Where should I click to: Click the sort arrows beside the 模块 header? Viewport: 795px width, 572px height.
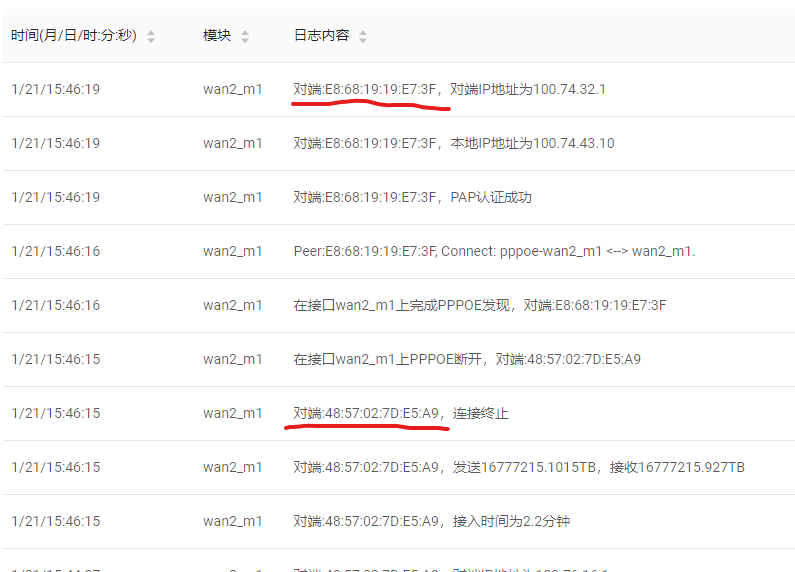point(245,36)
